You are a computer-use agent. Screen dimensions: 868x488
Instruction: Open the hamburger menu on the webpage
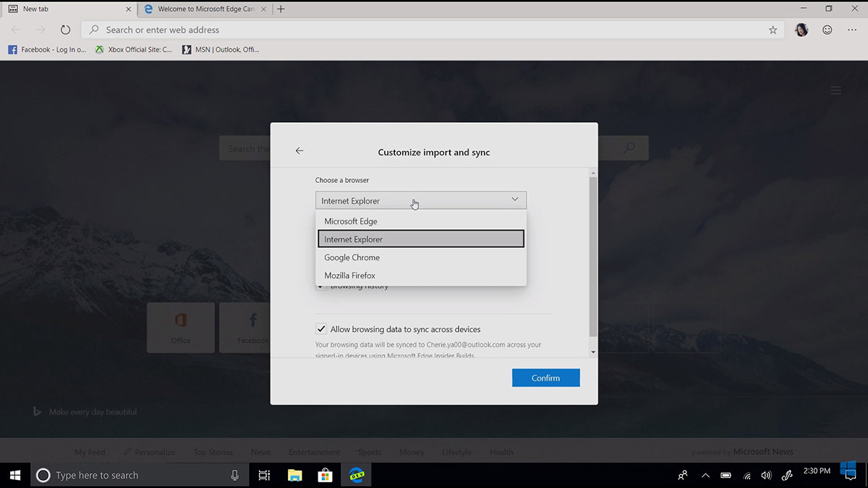point(835,90)
